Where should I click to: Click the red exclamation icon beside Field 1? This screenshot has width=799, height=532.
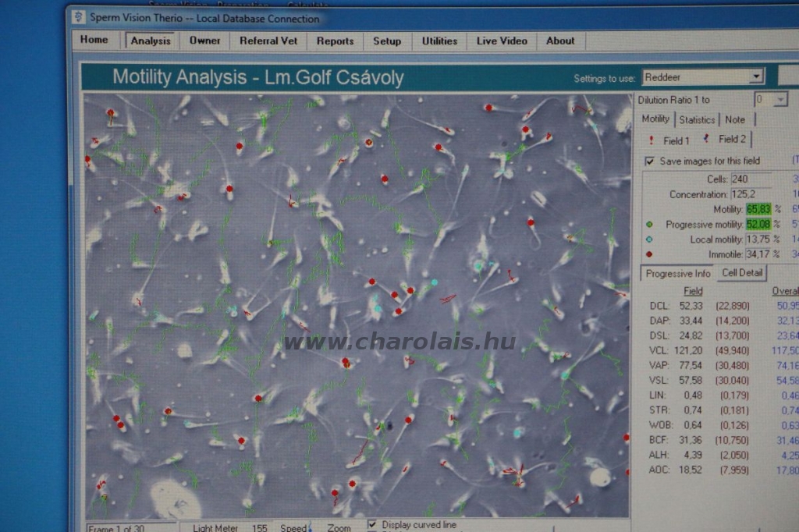(652, 140)
